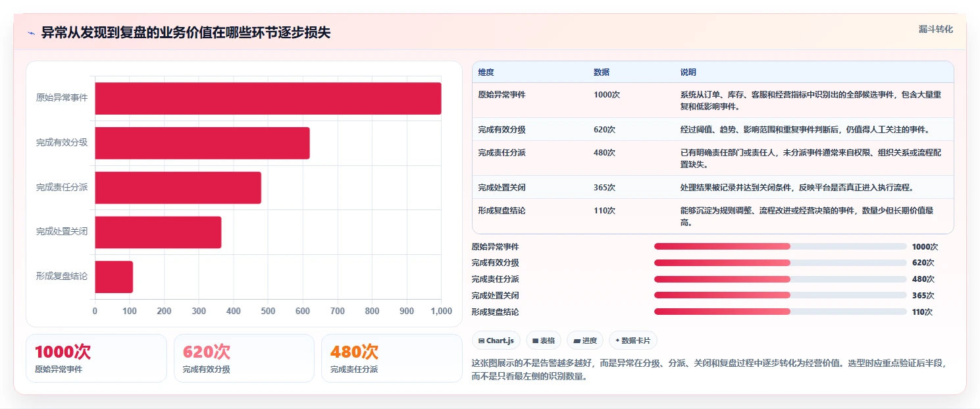Select the 进度 chip
Screen dimensions: 980x409
tap(585, 341)
